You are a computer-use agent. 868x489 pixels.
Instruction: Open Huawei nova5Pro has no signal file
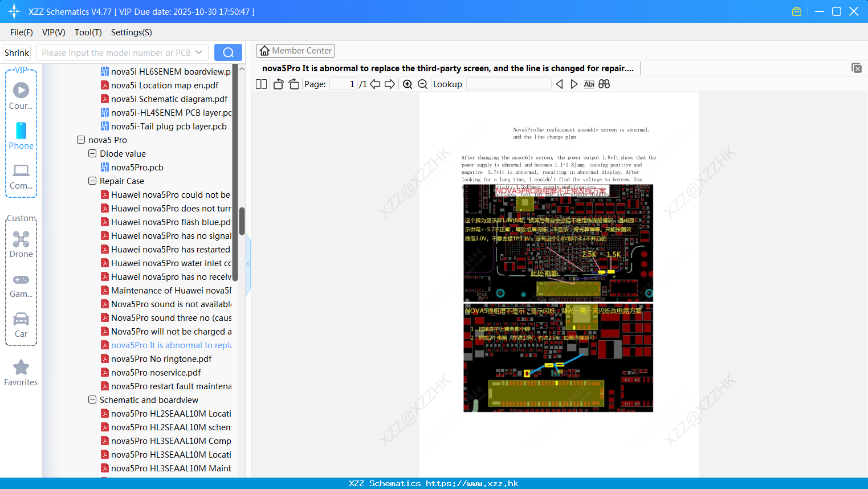(166, 235)
